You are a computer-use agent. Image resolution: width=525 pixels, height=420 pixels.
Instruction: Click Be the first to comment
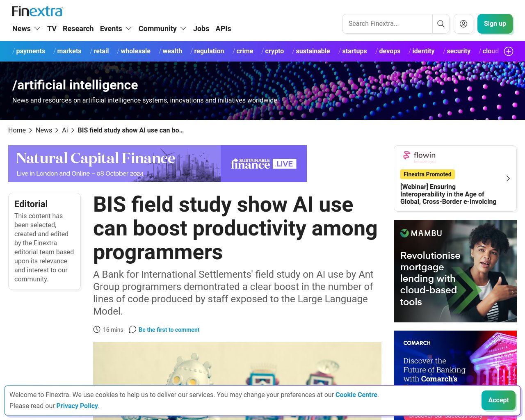[169, 330]
